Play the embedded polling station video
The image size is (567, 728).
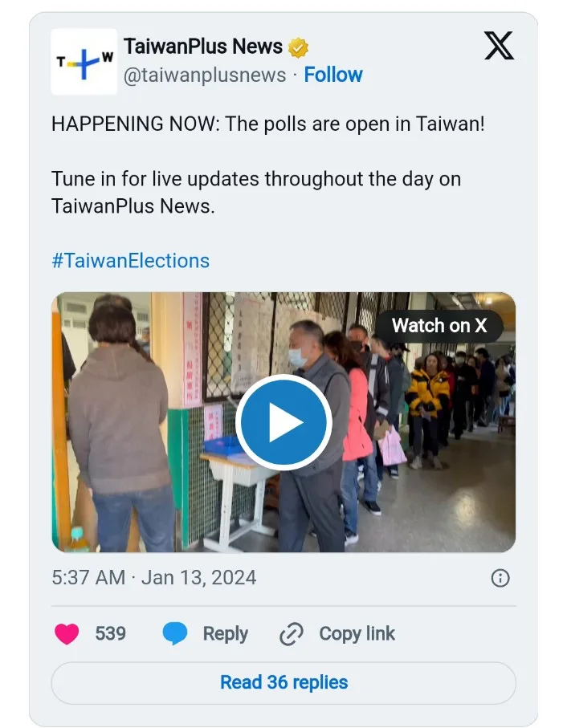coord(283,422)
